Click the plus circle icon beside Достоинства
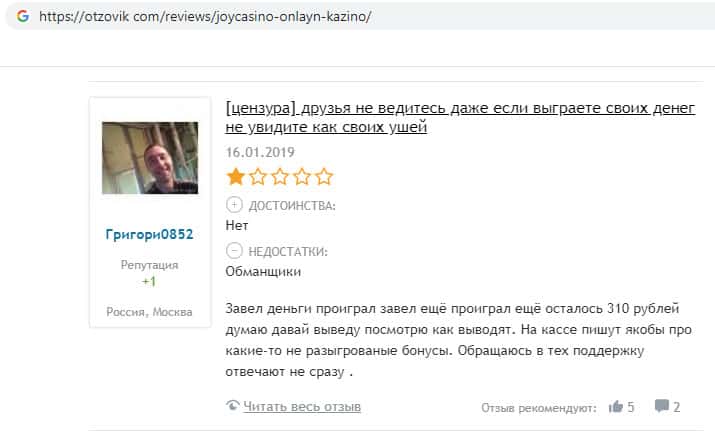 [234, 205]
